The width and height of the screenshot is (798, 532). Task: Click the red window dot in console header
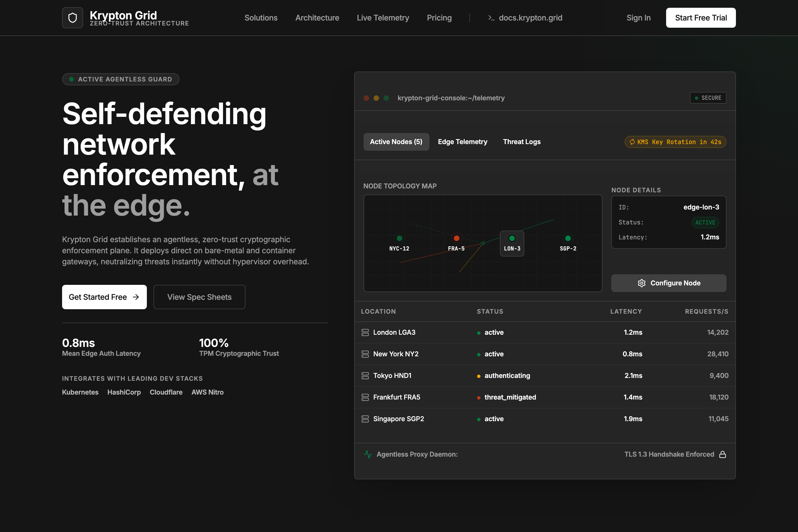tap(366, 98)
